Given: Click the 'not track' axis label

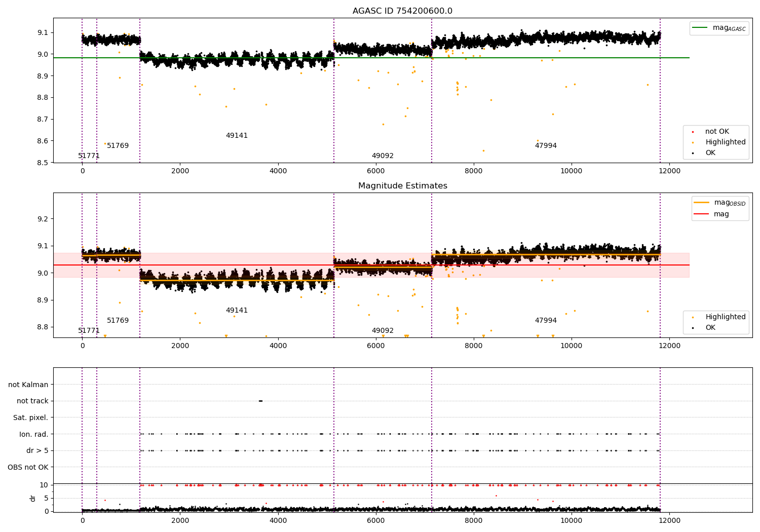Looking at the screenshot, I should pyautogui.click(x=32, y=401).
